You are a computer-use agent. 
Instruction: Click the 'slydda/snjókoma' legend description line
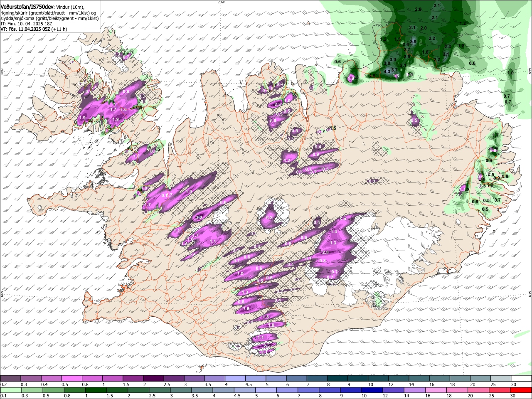tap(49, 18)
